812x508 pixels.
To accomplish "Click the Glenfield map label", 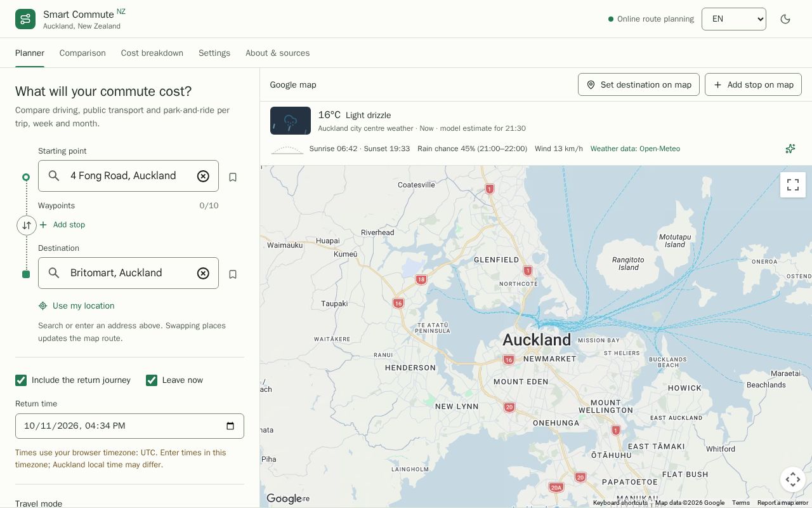I will pos(497,260).
